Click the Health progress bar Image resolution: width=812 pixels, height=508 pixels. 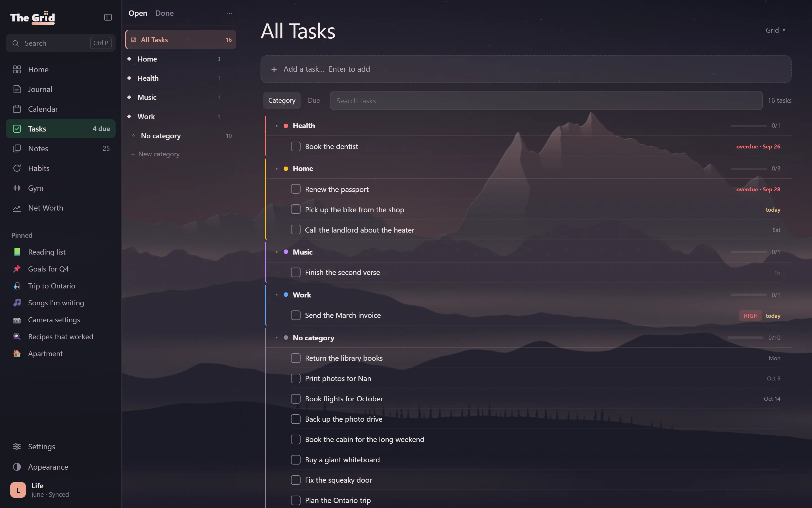coord(749,126)
